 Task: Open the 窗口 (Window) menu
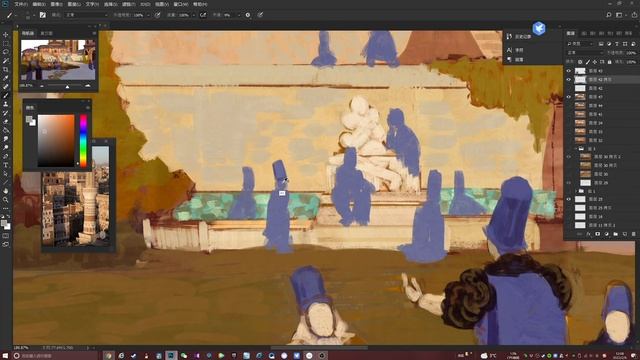click(181, 4)
